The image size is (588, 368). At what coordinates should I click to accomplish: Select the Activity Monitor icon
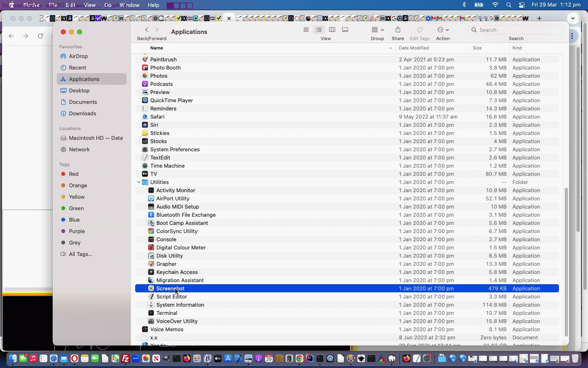pyautogui.click(x=151, y=190)
